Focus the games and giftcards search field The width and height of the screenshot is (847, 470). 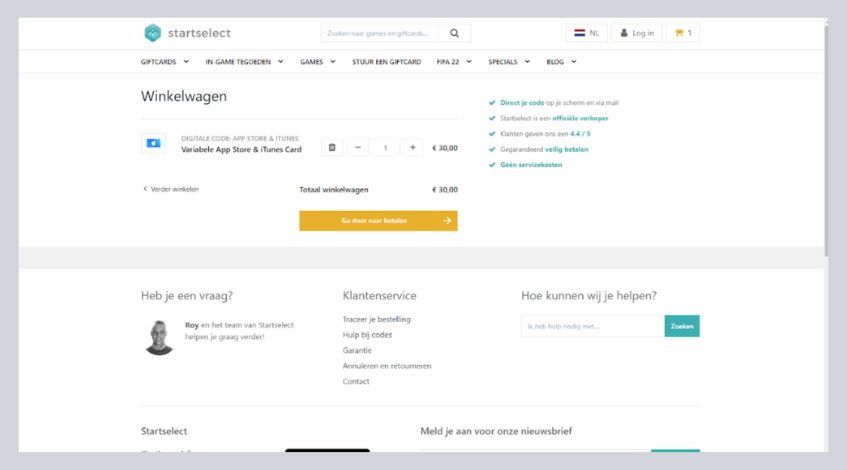379,33
